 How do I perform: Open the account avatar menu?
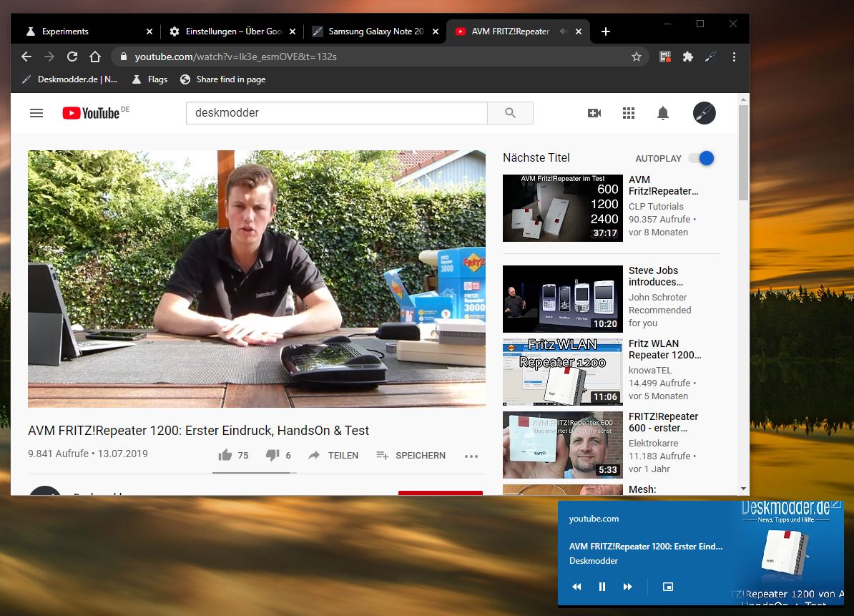[x=705, y=113]
